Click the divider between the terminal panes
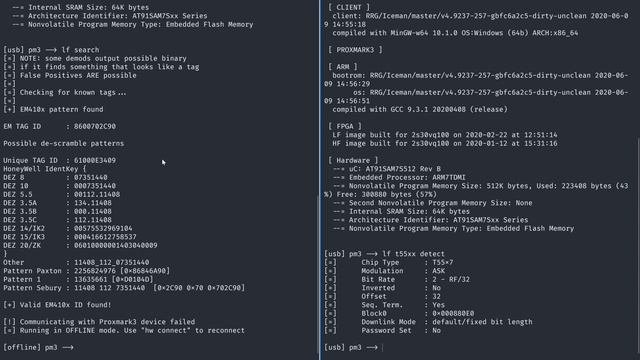The image size is (640, 360). click(x=321, y=180)
